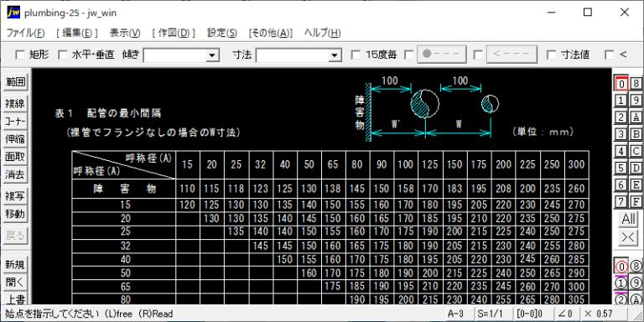
Task: Click the × 0.57 zoom indicator
Action: click(605, 314)
